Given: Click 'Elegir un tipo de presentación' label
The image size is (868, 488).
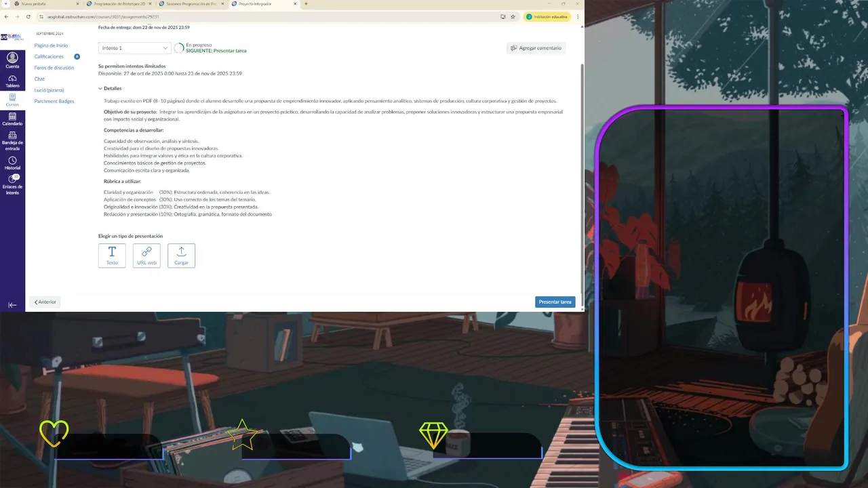Looking at the screenshot, I should click(x=130, y=236).
